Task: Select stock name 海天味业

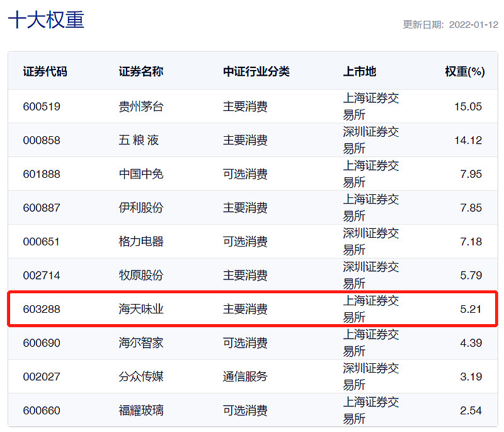Action: coord(141,309)
